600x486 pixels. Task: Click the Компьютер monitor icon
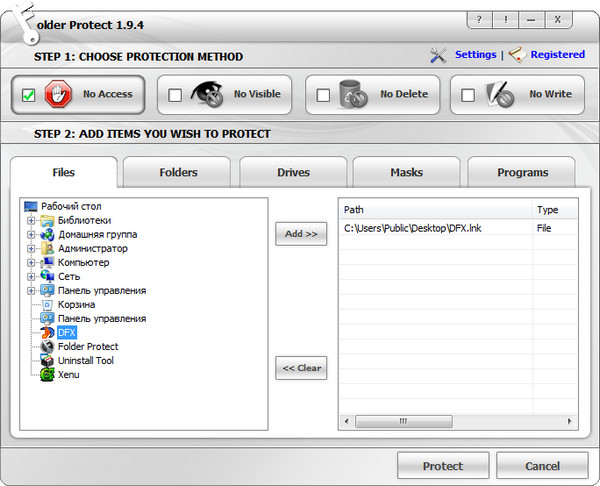tap(47, 263)
